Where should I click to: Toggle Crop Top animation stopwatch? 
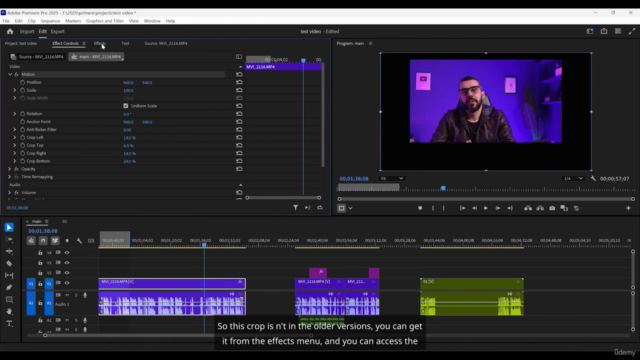click(x=22, y=145)
